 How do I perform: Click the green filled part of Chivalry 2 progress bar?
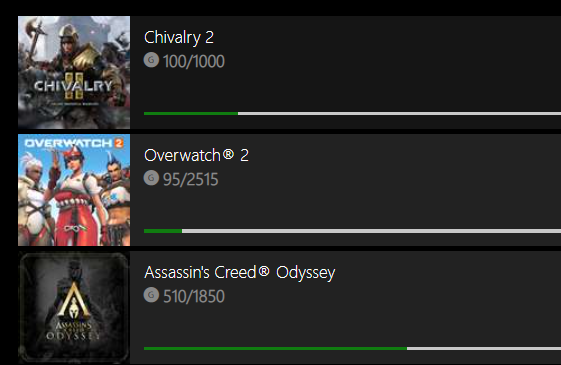click(191, 113)
